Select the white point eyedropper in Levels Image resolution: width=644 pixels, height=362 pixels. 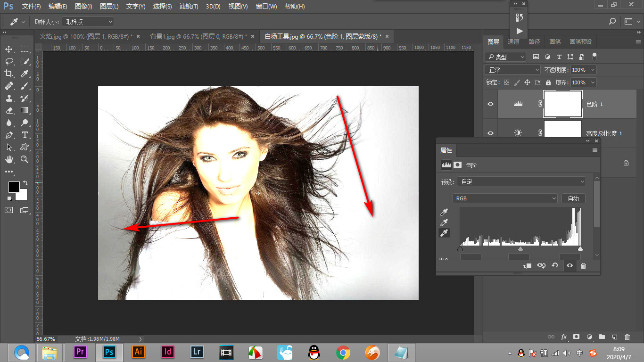444,233
